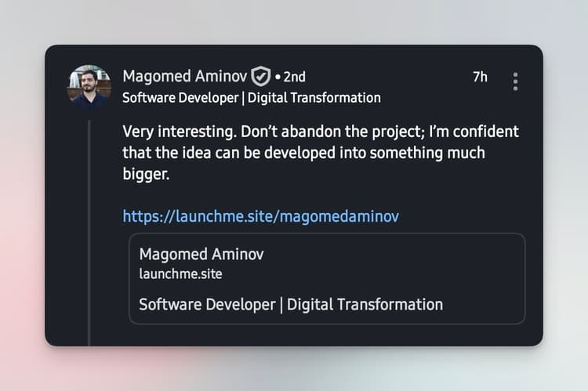Open the three-dot more options menu
Screen dimensions: 588x391
[515, 81]
